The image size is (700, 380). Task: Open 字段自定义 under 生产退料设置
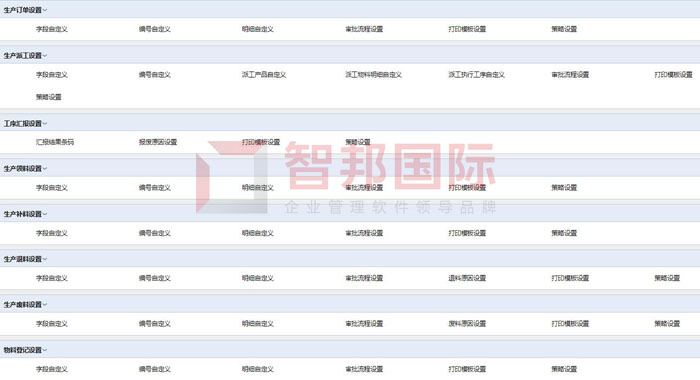(x=52, y=278)
